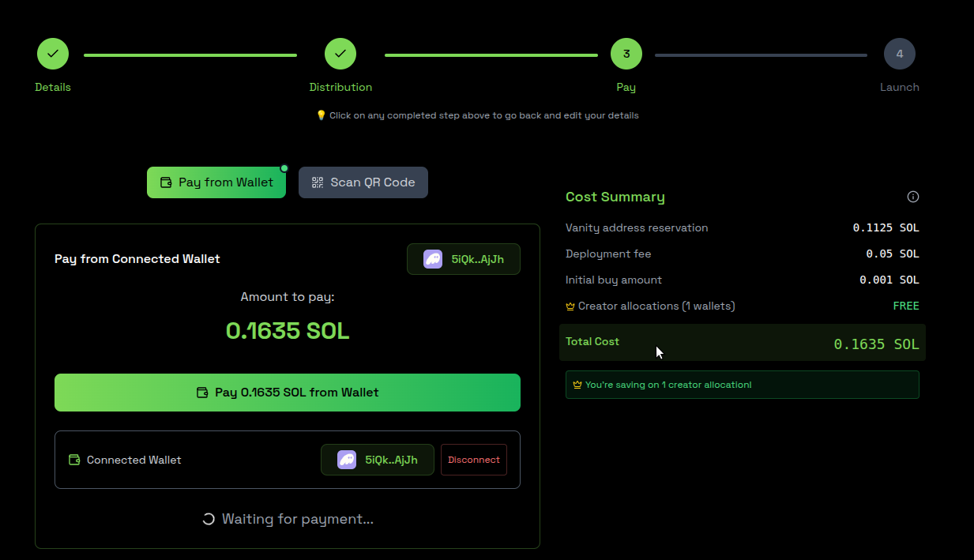
Task: Click the green checkmark on the Details step
Action: pyautogui.click(x=52, y=53)
